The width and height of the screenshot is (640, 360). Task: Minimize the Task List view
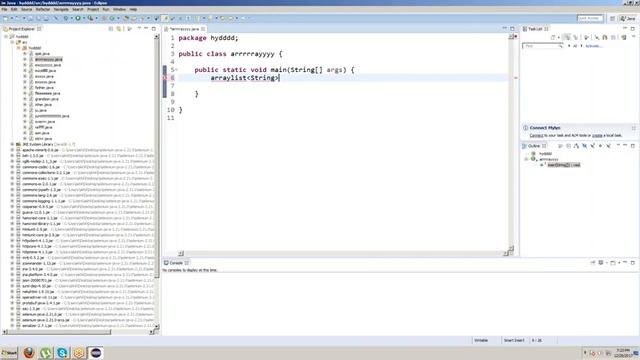point(625,29)
